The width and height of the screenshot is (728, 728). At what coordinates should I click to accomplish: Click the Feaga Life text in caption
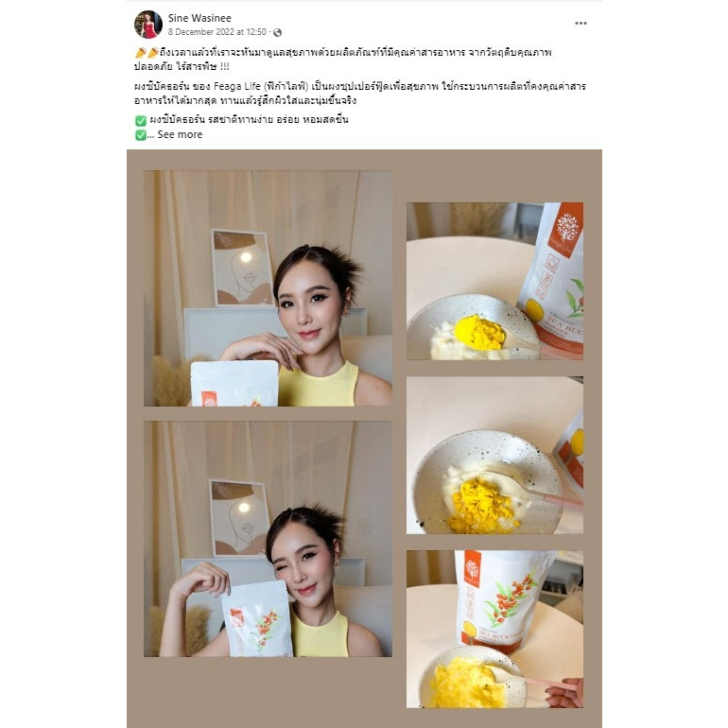pos(237,86)
